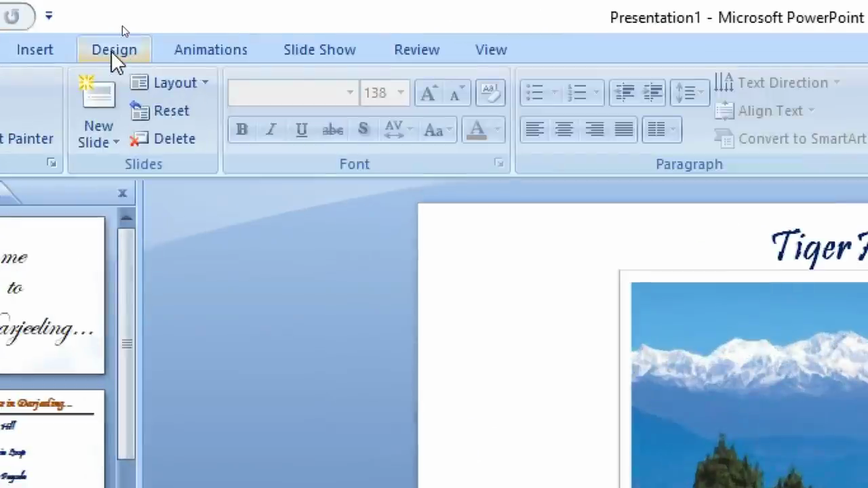The image size is (868, 488).
Task: Go to the Slide Show tab
Action: [319, 49]
